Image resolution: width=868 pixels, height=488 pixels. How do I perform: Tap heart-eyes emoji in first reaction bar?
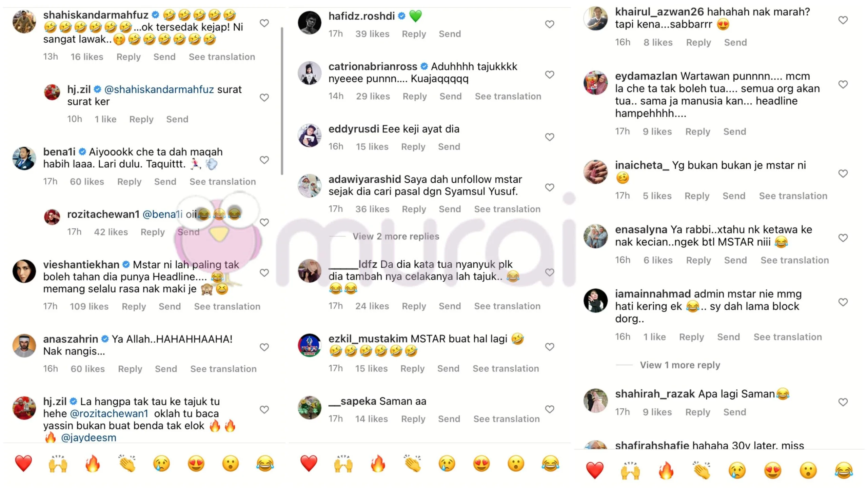pyautogui.click(x=196, y=464)
